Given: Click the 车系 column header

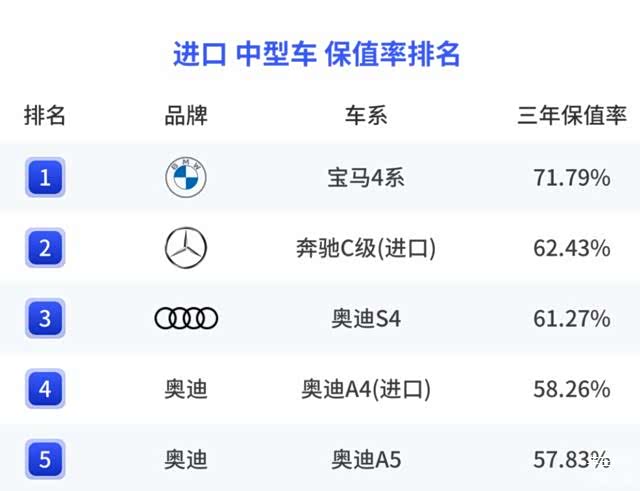Looking at the screenshot, I should point(366,115).
